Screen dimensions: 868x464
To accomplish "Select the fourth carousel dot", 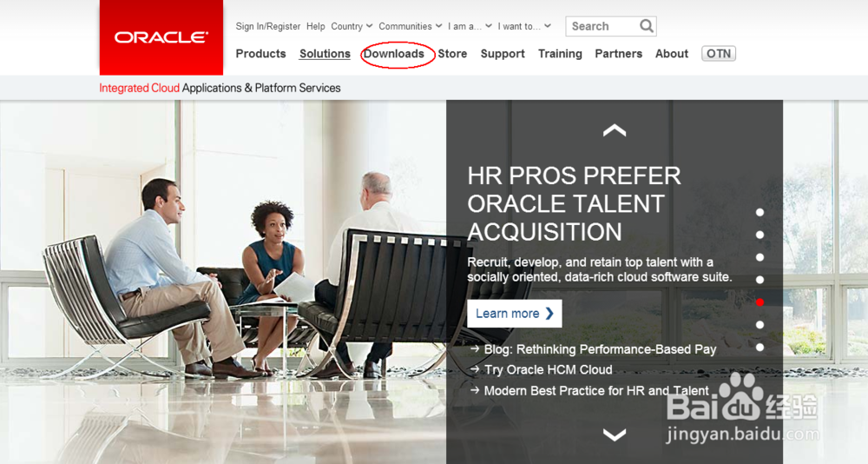I will [x=760, y=280].
